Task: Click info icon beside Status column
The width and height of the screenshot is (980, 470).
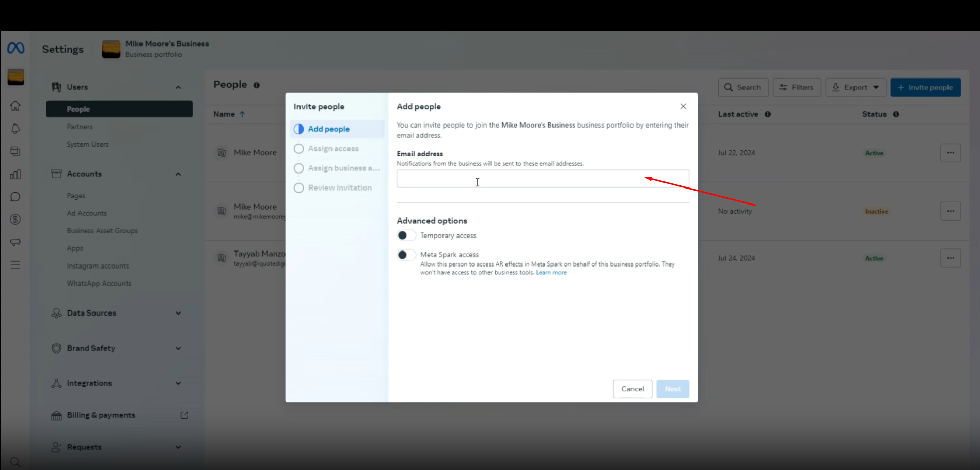Action: (x=896, y=114)
